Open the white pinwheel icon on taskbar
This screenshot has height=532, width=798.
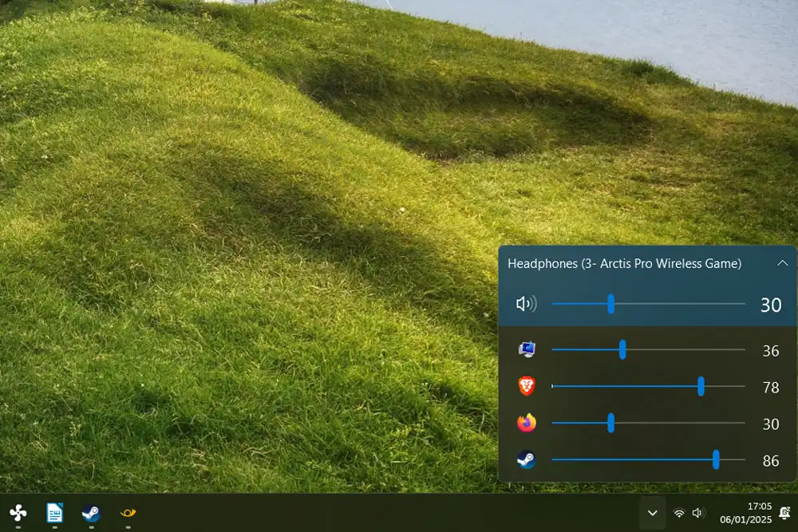[18, 513]
